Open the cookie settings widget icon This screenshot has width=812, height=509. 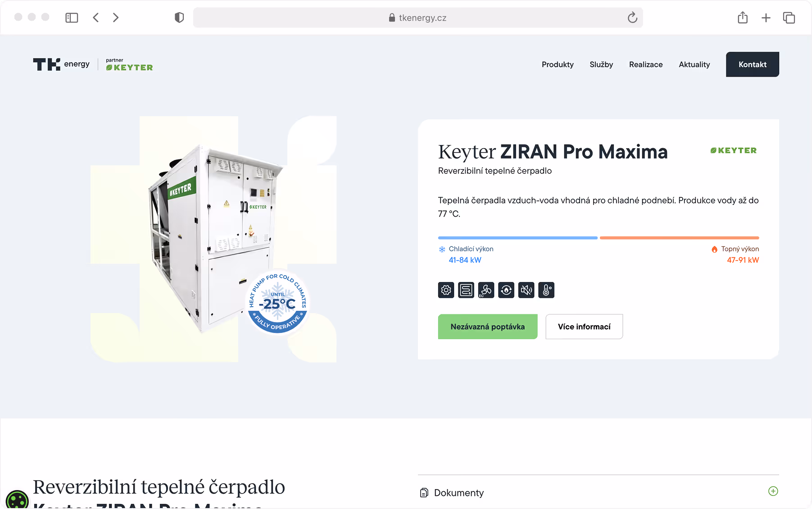[x=17, y=501]
